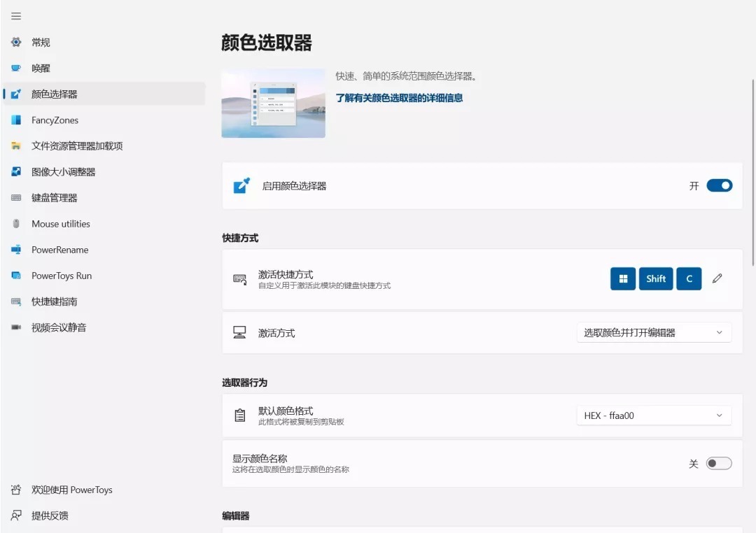Go to 键盘管理器 in sidebar
The height and width of the screenshot is (533, 756).
[x=55, y=198]
